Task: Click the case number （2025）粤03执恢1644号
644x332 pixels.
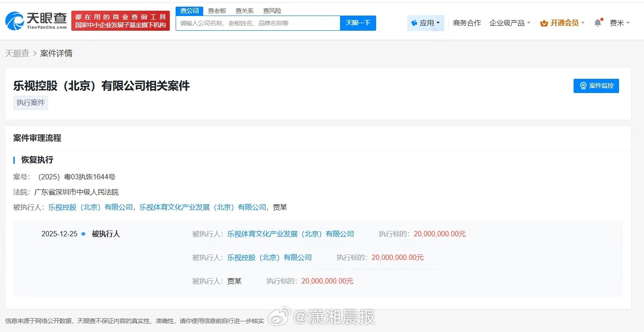Action: (75, 177)
